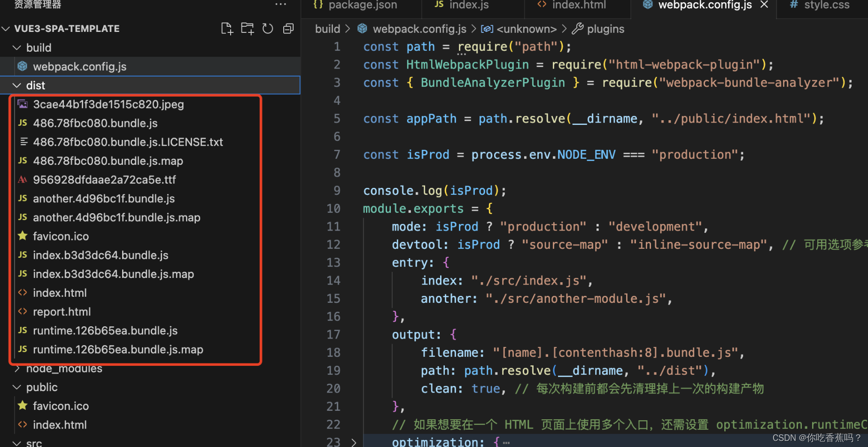Expand the node_modules folder
The width and height of the screenshot is (868, 447).
click(x=17, y=369)
